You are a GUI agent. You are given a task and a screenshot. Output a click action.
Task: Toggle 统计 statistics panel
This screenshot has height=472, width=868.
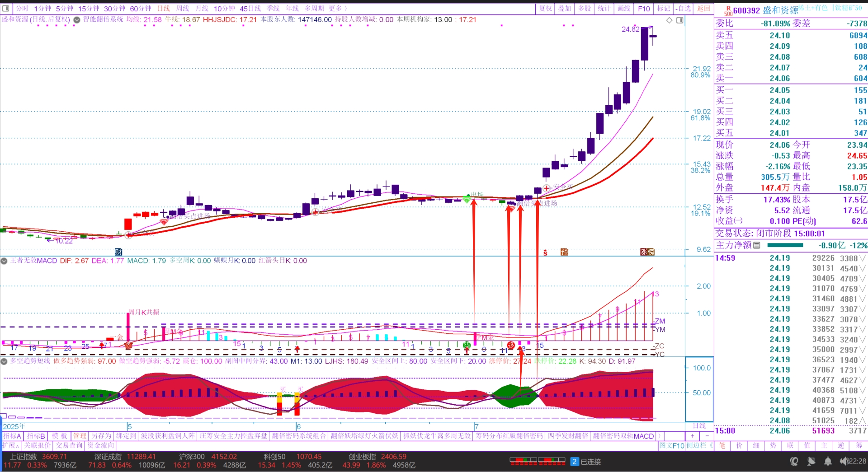tap(604, 9)
